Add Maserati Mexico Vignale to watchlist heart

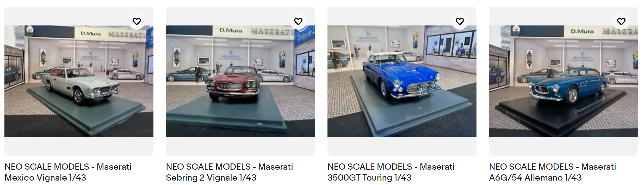137,21
